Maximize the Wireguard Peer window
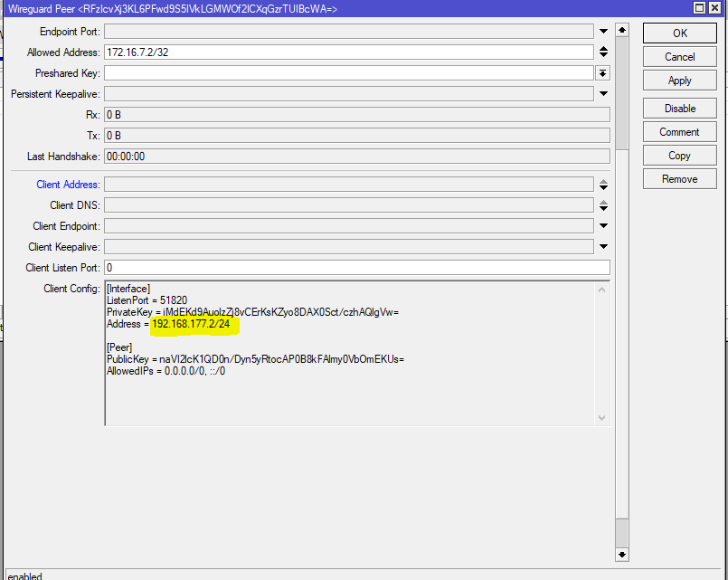The width and height of the screenshot is (728, 580). click(x=699, y=8)
